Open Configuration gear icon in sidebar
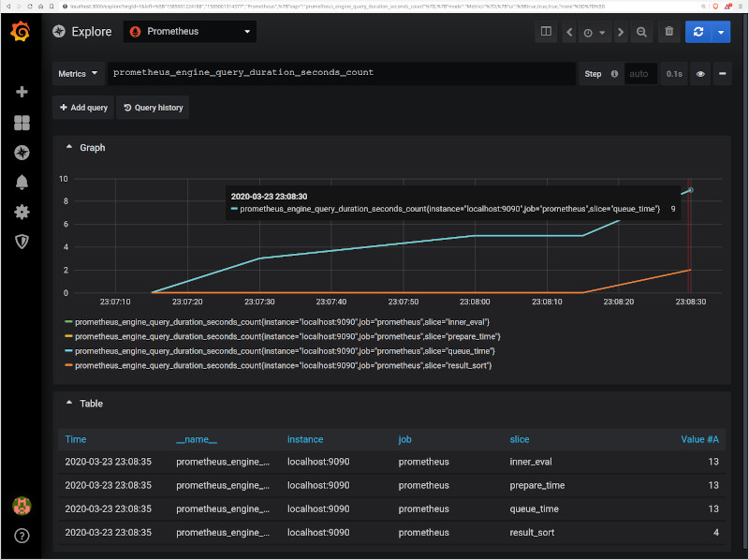Image resolution: width=749 pixels, height=560 pixels. [22, 212]
